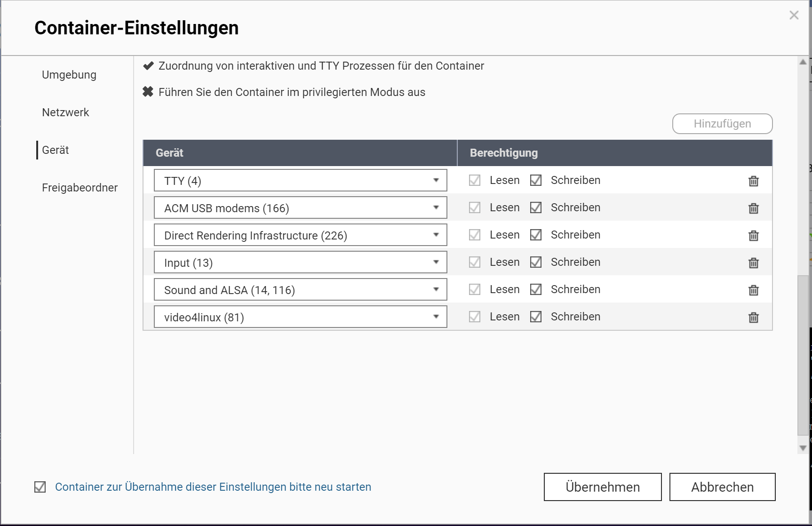The image size is (812, 526).
Task: Select the Gerät section
Action: point(56,150)
